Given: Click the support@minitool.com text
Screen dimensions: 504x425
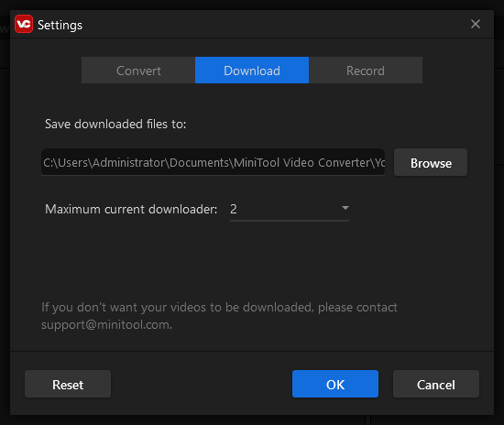Looking at the screenshot, I should point(106,324).
